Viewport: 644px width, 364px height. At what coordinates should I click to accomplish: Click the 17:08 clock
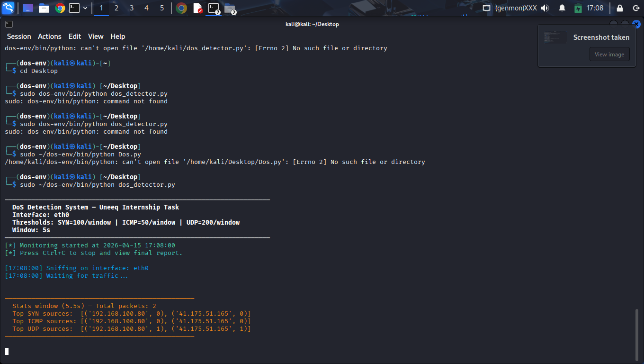coord(595,8)
